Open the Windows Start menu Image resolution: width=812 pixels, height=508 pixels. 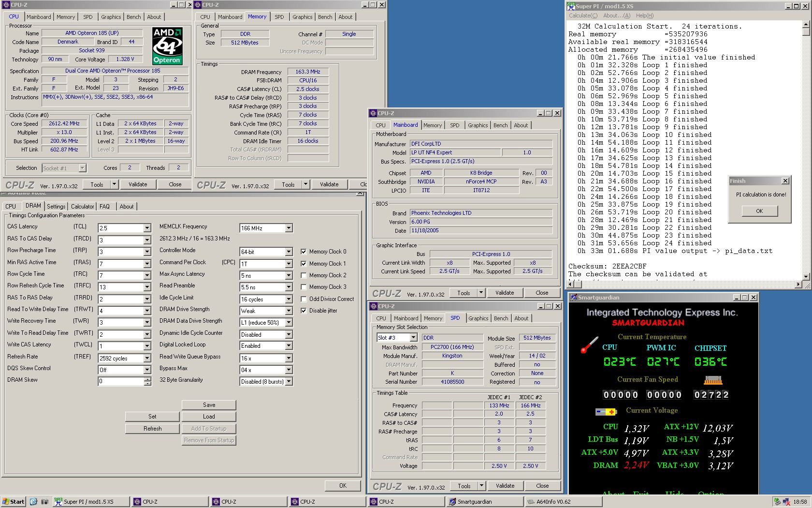pos(13,502)
